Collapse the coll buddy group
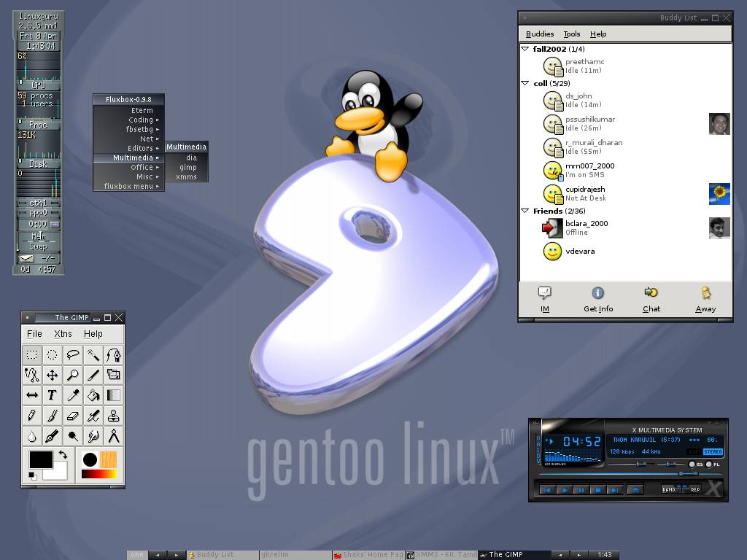This screenshot has height=560, width=747. click(525, 83)
